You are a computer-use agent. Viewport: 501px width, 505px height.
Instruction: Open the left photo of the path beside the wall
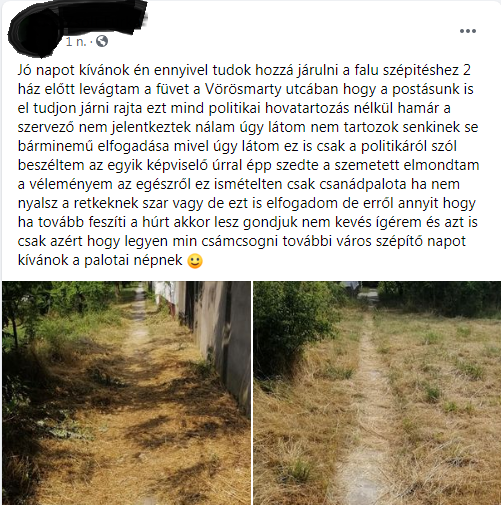point(126,393)
